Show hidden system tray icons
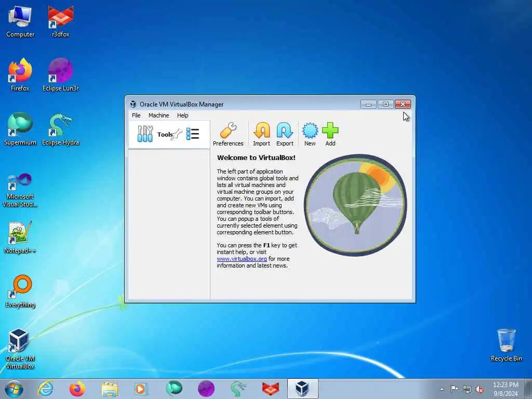Viewport: 532px width, 399px height. click(x=442, y=389)
